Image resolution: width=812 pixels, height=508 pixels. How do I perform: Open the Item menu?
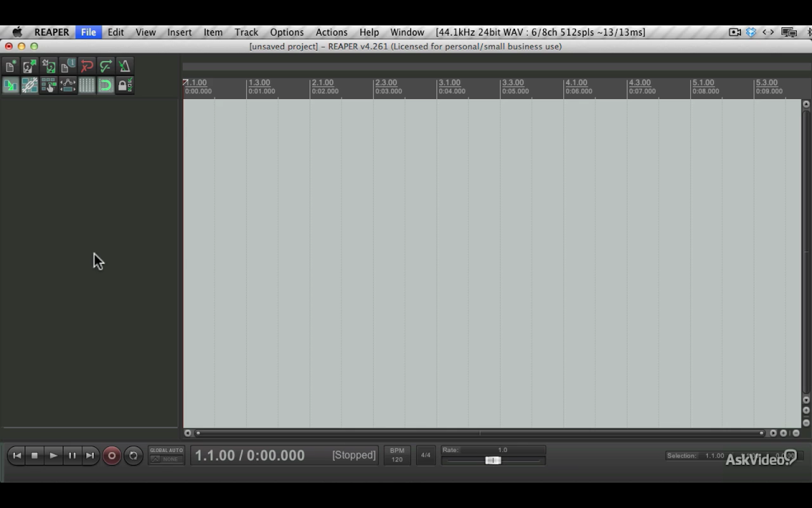(x=213, y=32)
